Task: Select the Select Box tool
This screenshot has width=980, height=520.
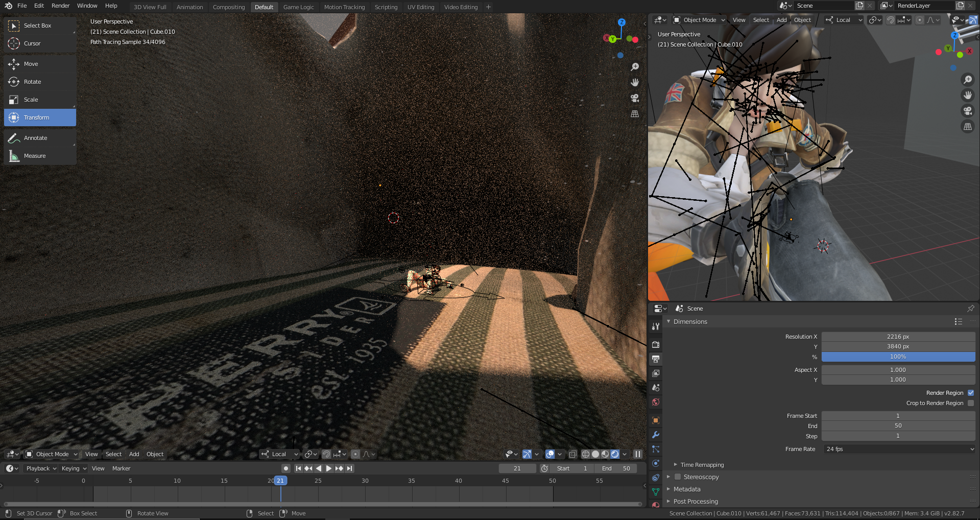Action: [40, 26]
